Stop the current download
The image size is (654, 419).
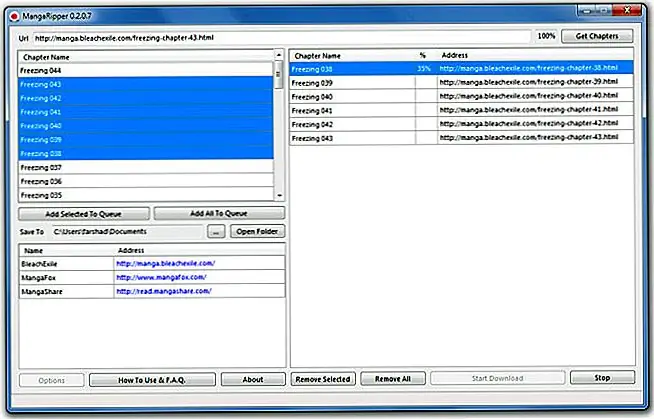pyautogui.click(x=602, y=379)
